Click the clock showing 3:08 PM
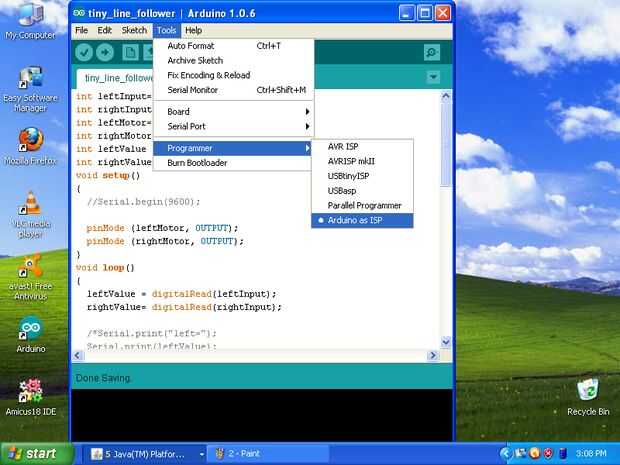 [591, 454]
